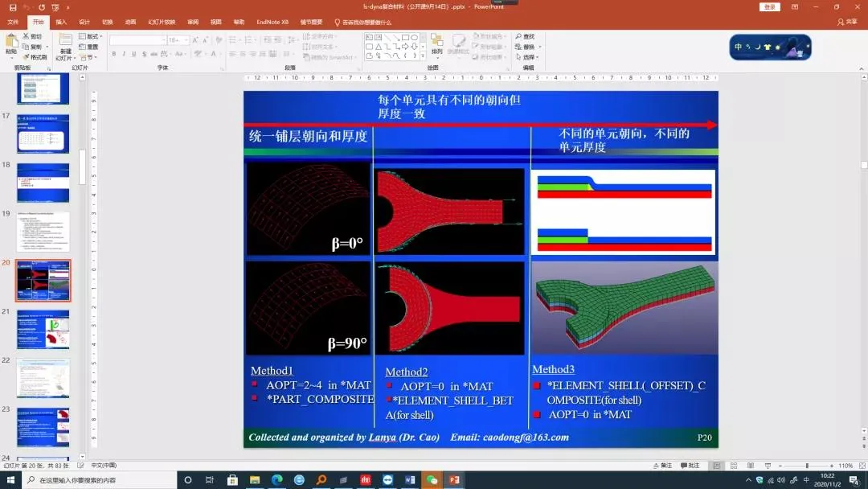Open Word from the taskbar
Screen dimensions: 868x489
tap(410, 480)
